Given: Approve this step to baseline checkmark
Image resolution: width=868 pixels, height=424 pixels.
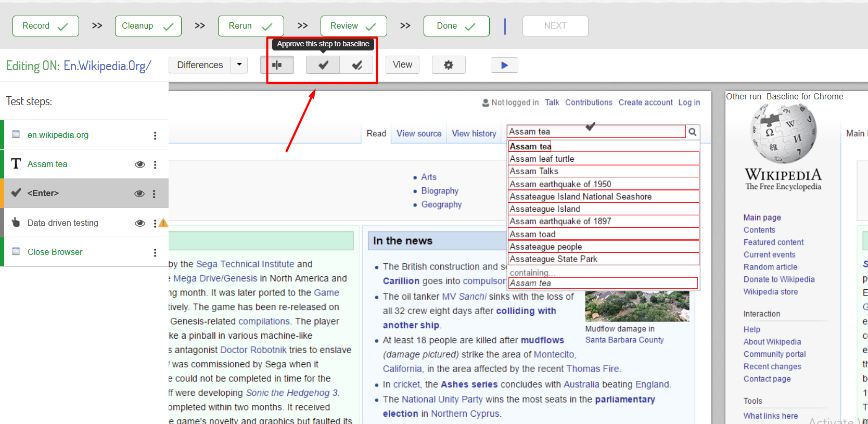Looking at the screenshot, I should [323, 65].
